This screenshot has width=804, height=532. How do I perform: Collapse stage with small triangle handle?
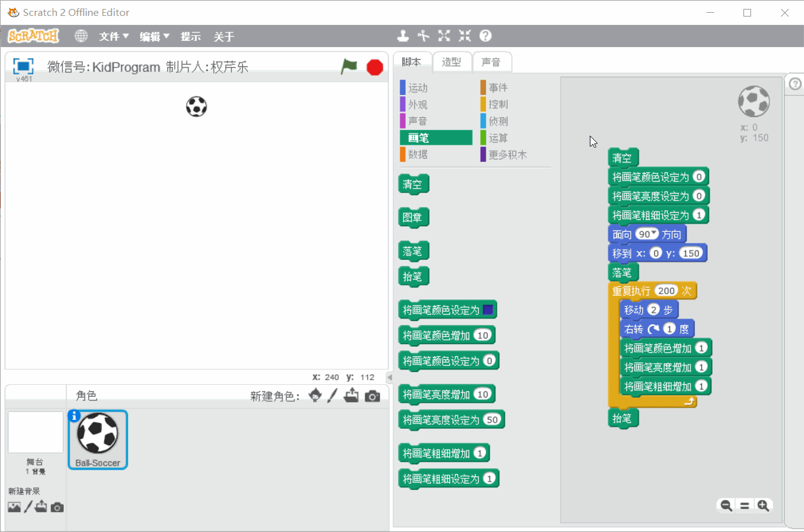(390, 377)
